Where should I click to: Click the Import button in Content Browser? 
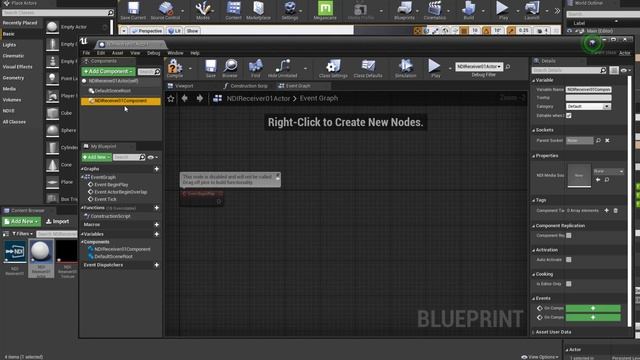pyautogui.click(x=58, y=221)
